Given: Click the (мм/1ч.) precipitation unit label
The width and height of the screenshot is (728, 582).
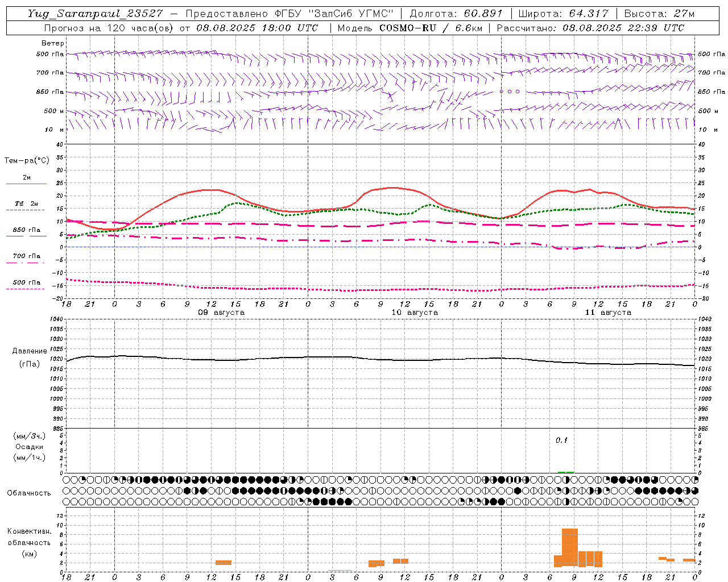Looking at the screenshot, I should (30, 458).
